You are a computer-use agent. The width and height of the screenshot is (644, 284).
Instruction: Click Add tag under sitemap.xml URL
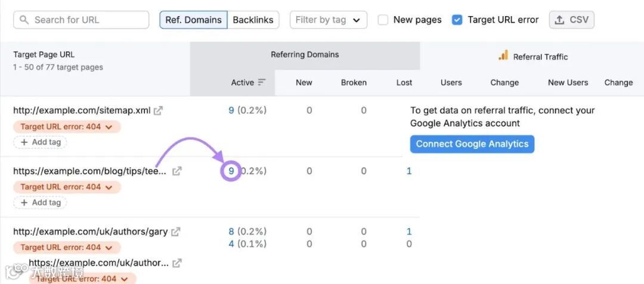(41, 142)
